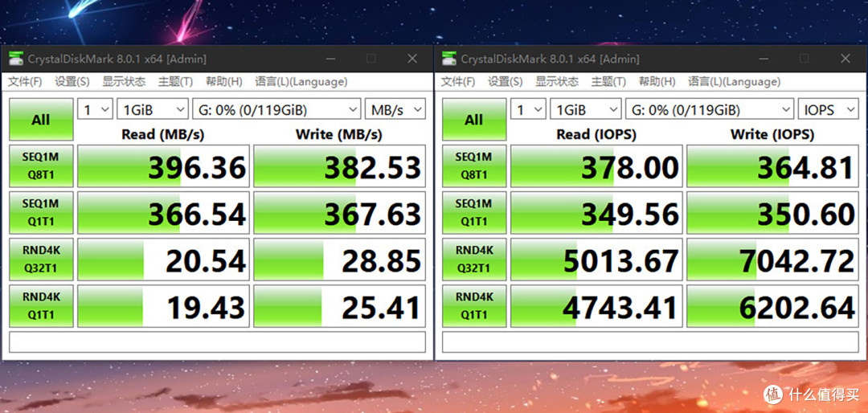Open 主题(T) menu in left window
Image resolution: width=868 pixels, height=413 pixels.
point(175,82)
